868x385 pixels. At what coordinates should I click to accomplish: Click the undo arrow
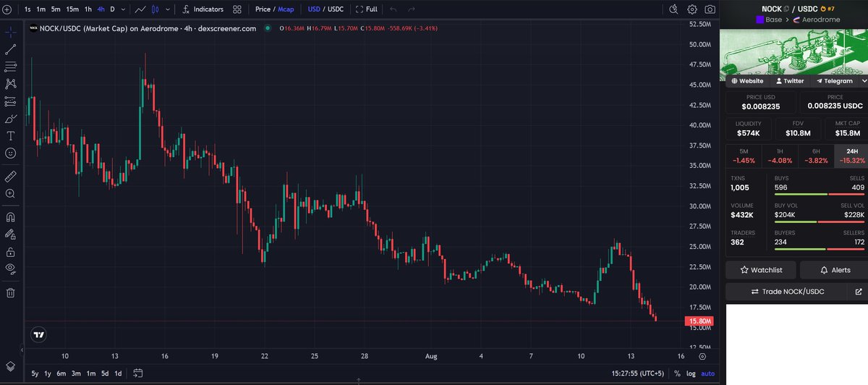[x=393, y=9]
